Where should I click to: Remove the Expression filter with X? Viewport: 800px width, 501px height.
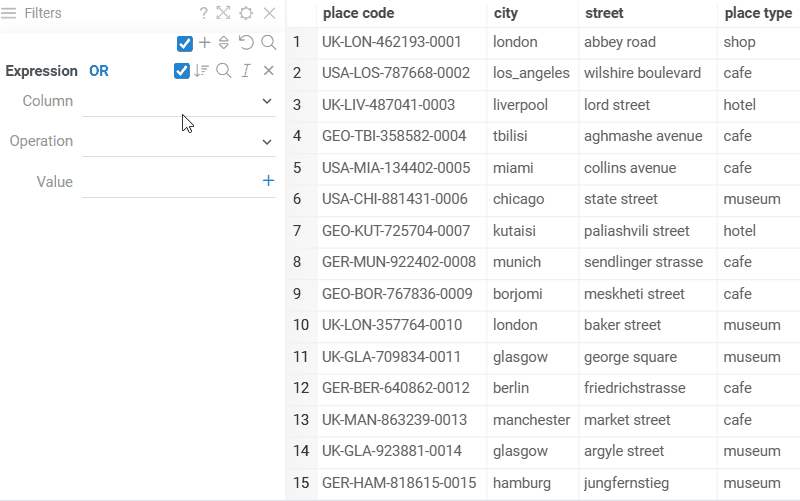268,70
